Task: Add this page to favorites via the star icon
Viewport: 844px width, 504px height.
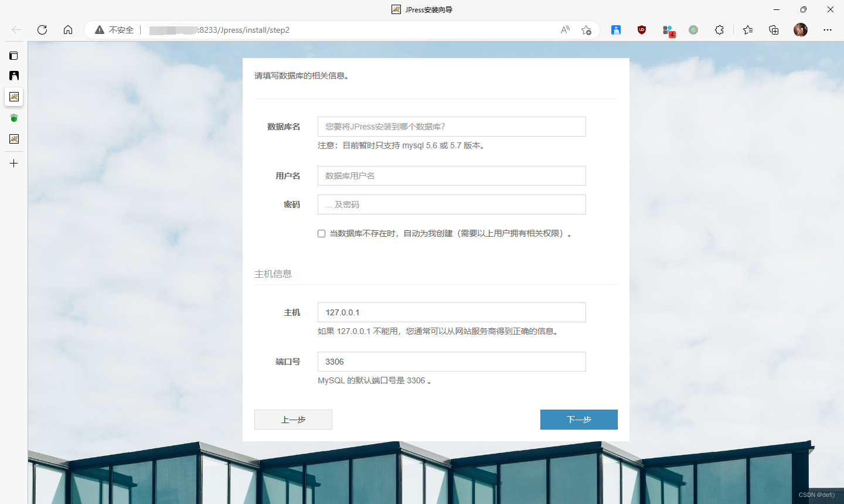Action: pos(586,30)
